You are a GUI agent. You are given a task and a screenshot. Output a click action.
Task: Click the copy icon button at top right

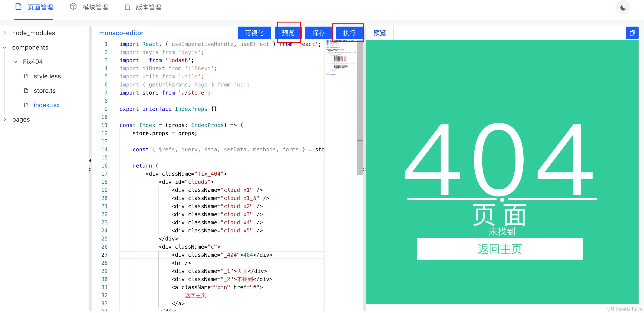tap(632, 33)
